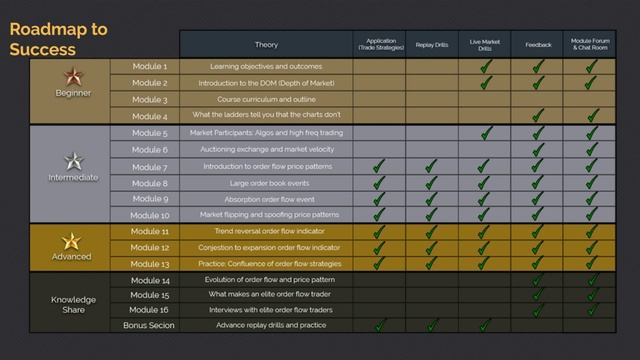This screenshot has width=640, height=360.
Task: Click the Theory column header
Action: point(266,44)
